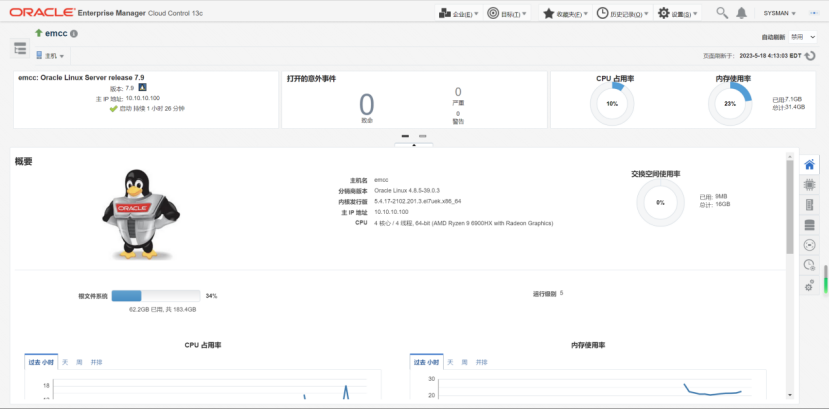This screenshot has height=409, width=830.
Task: Open the CPU chip sidebar icon
Action: [809, 185]
